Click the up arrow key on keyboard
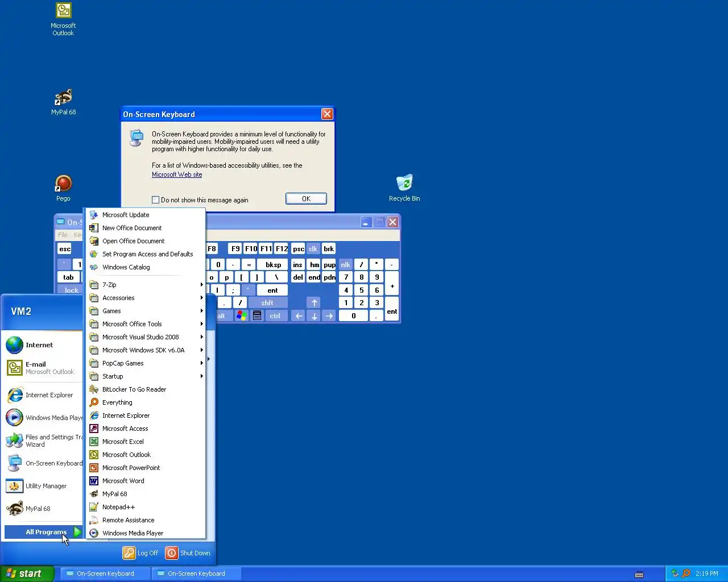Viewport: 728px width, 582px height. (x=314, y=303)
